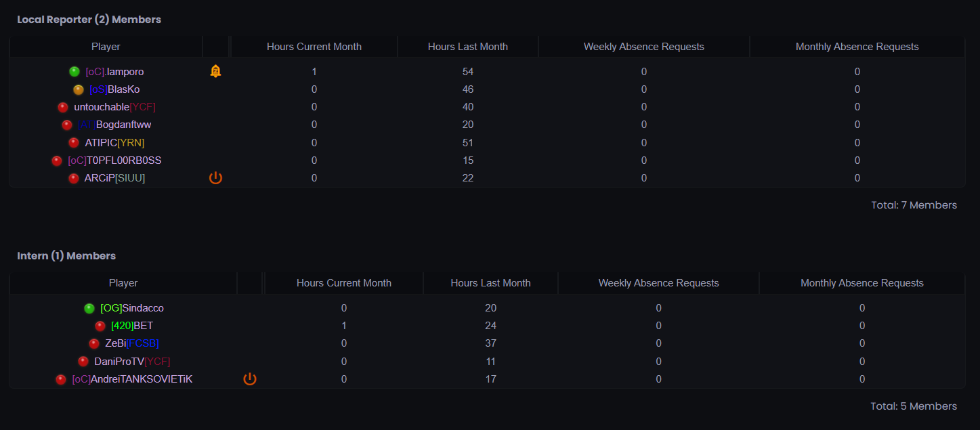The image size is (980, 430).
Task: Sort Intern table by Monthly Absence Requests
Action: [862, 283]
